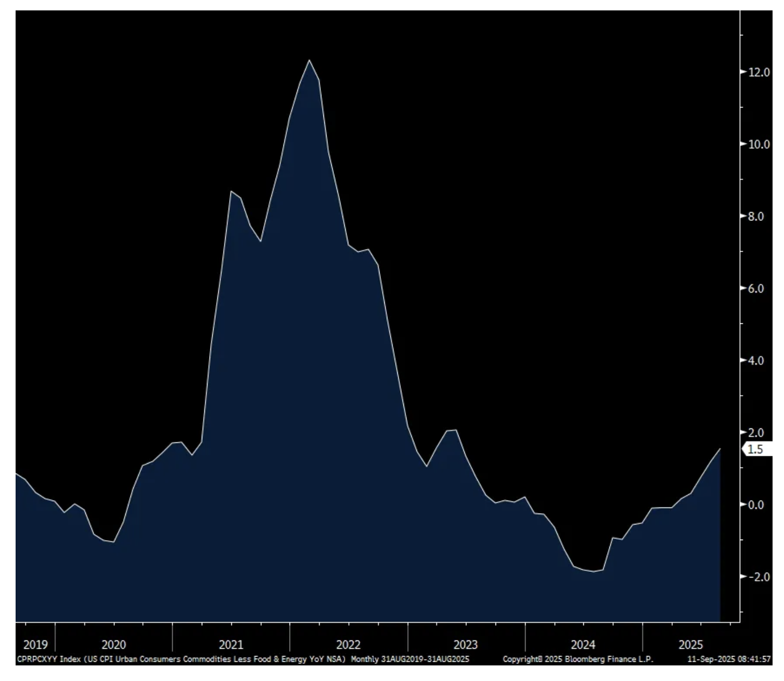The height and width of the screenshot is (681, 784).
Task: Click the 2021 x-axis year label
Action: pyautogui.click(x=231, y=645)
